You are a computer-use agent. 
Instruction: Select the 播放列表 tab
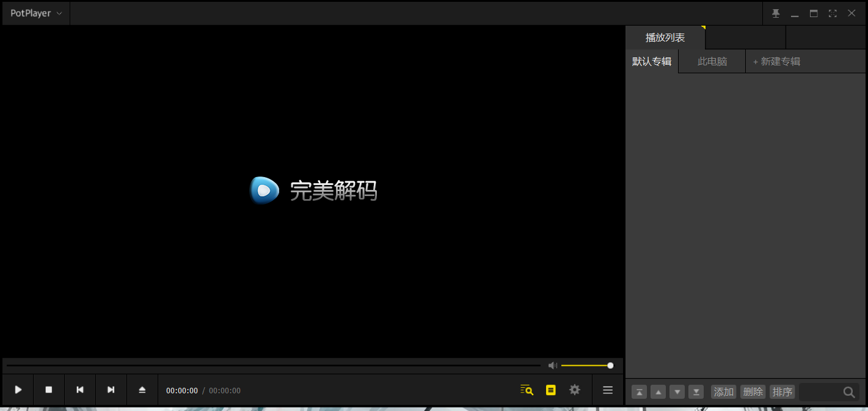click(665, 37)
